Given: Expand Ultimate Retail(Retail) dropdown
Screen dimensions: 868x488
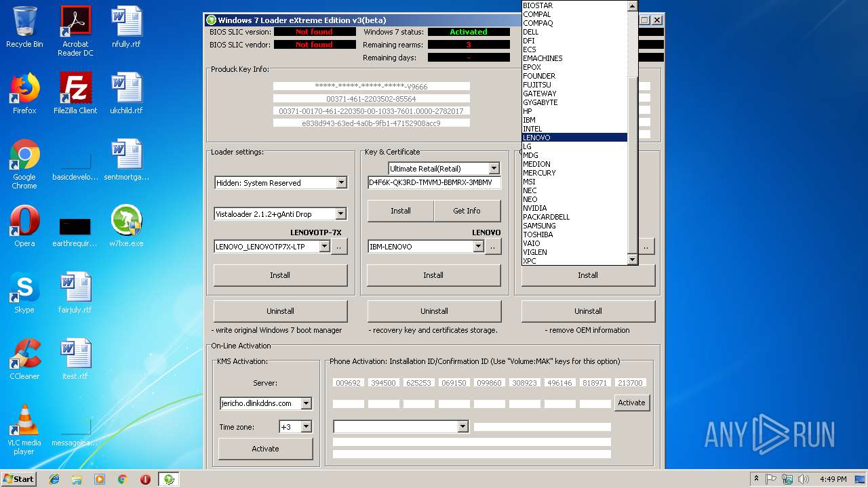Looking at the screenshot, I should pyautogui.click(x=494, y=168).
